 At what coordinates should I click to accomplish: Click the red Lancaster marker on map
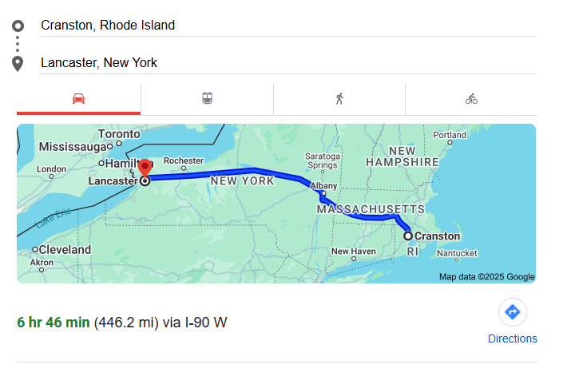click(145, 168)
